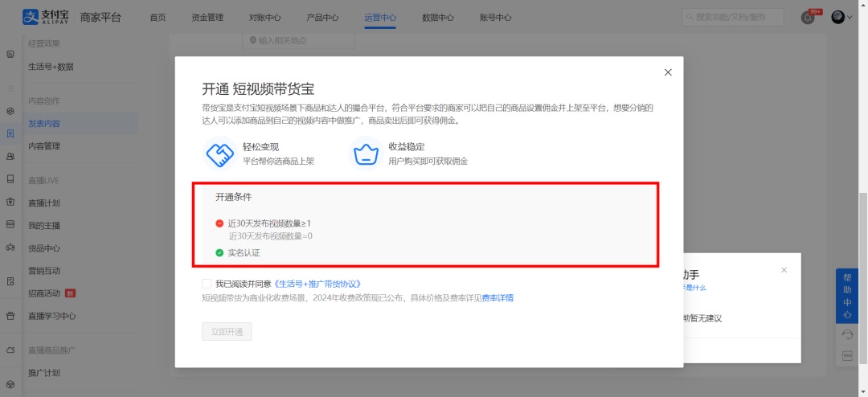This screenshot has height=397, width=868.
Task: Tick the 我已阅读并同意 agreement checkbox
Action: [x=207, y=284]
